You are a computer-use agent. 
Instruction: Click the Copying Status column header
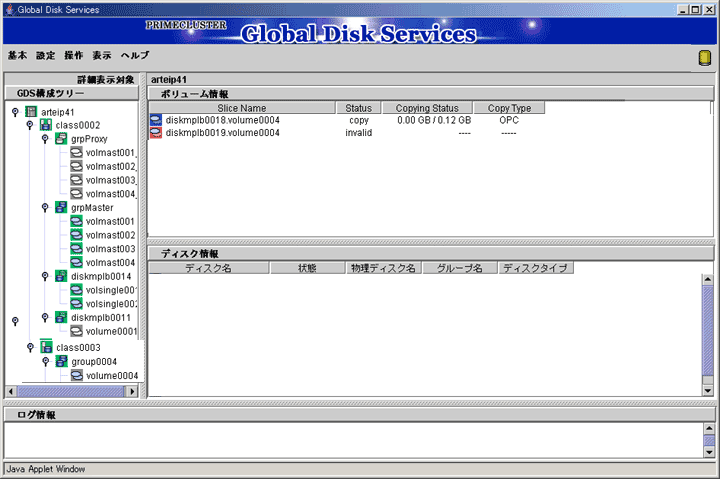pos(428,108)
